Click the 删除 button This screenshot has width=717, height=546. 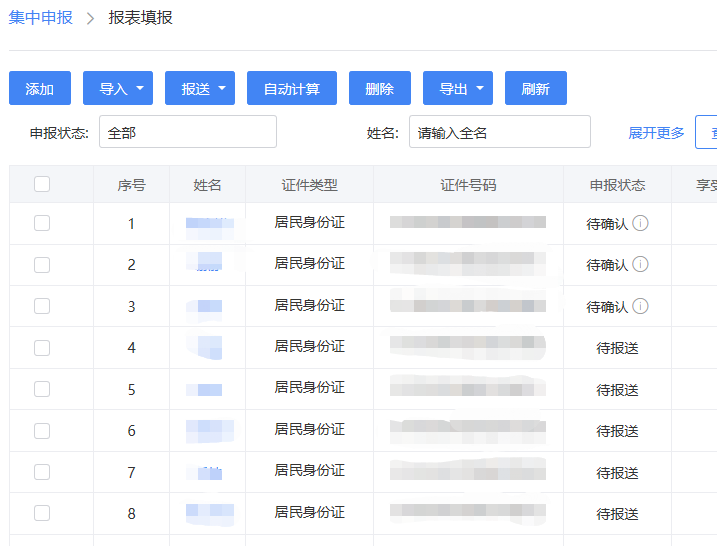tap(380, 89)
